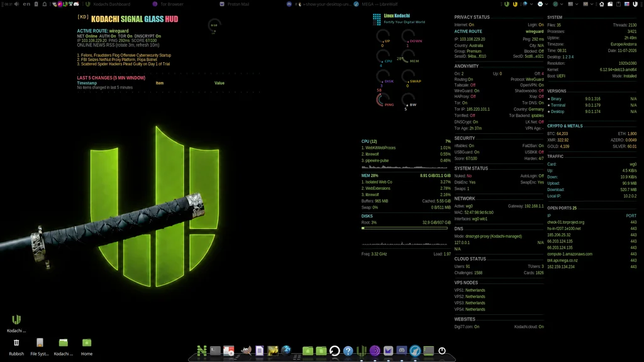Open the yellow image viewer dock icon
Image resolution: width=644 pixels, height=362 pixels.
point(273,351)
